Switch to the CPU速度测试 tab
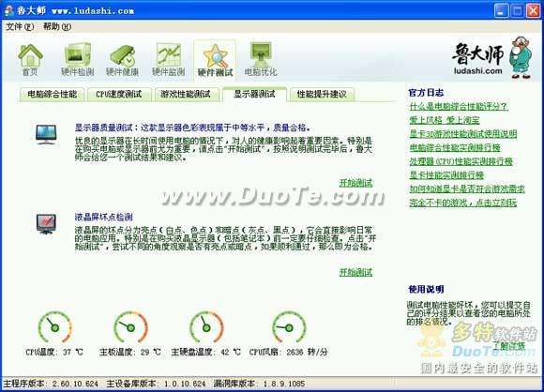Image resolution: width=544 pixels, height=392 pixels. 119,94
